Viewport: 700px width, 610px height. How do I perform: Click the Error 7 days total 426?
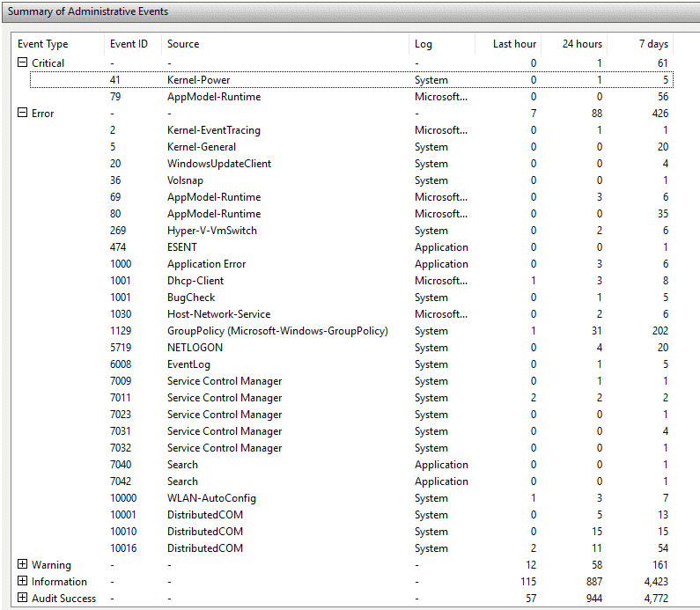(659, 114)
